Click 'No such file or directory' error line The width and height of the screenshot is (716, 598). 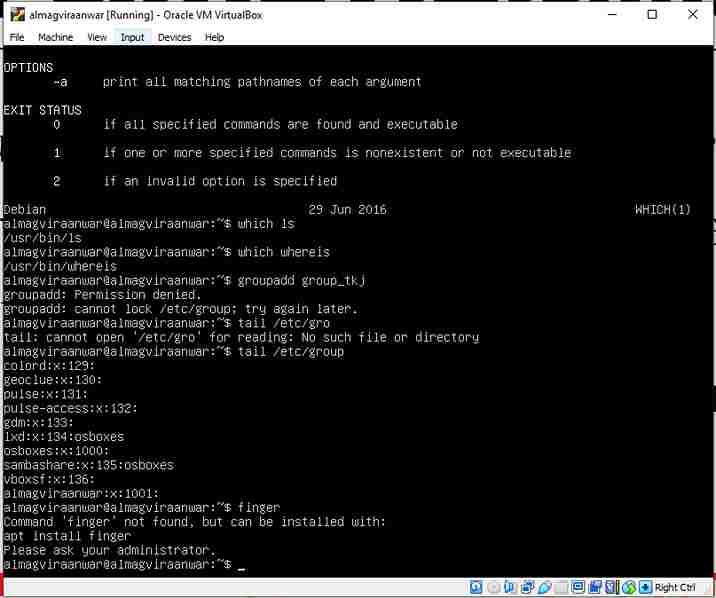[241, 337]
